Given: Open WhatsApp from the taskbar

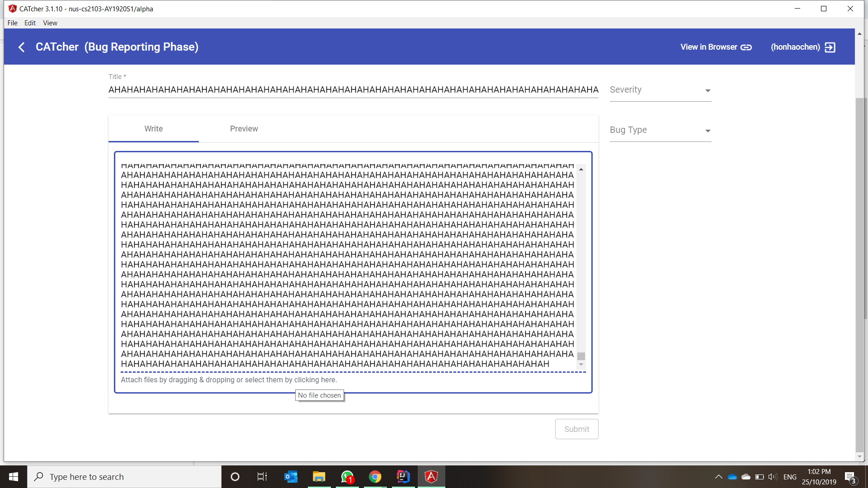Looking at the screenshot, I should click(347, 477).
